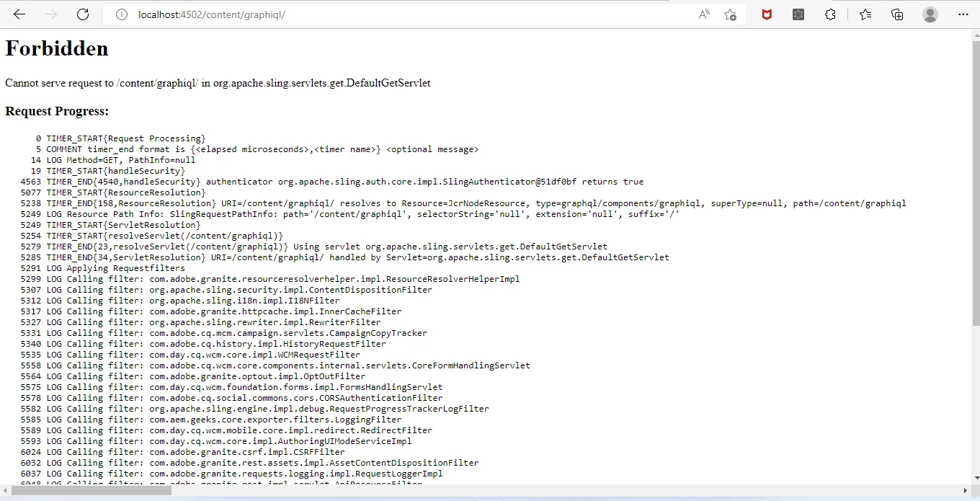
Task: Click the 'LOG Method=GET, PathInfo=null' line
Action: (x=114, y=160)
